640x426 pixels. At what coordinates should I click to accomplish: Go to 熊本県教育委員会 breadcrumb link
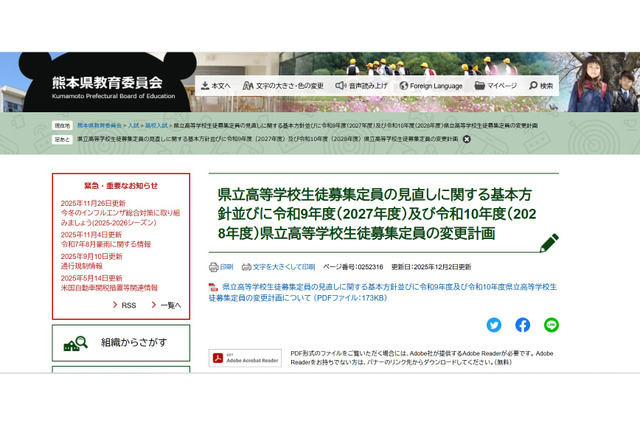click(x=100, y=125)
